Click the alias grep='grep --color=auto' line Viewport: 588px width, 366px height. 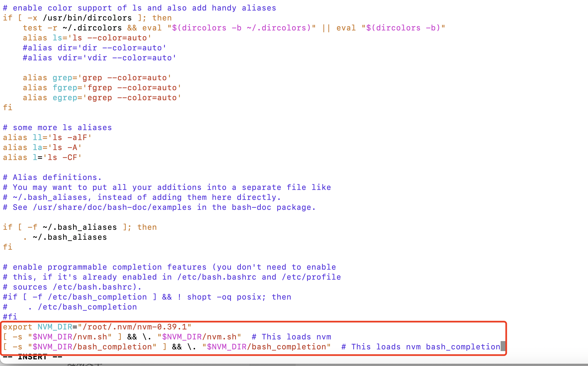[97, 78]
